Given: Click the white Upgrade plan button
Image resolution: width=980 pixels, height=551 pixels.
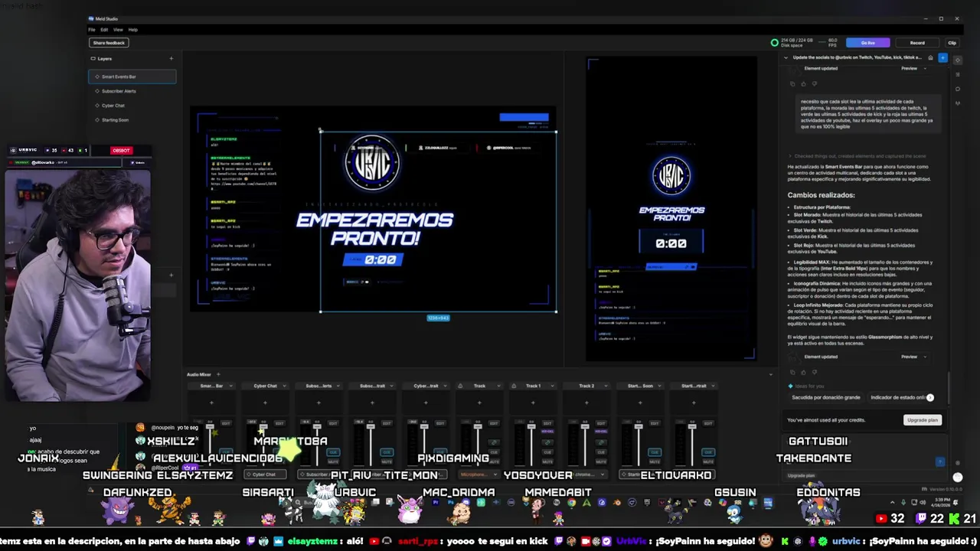Looking at the screenshot, I should click(922, 420).
